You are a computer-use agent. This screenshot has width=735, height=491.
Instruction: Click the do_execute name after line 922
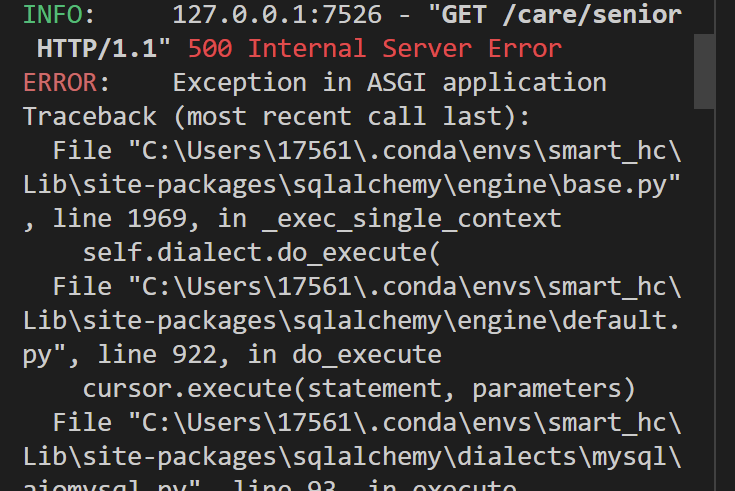367,355
